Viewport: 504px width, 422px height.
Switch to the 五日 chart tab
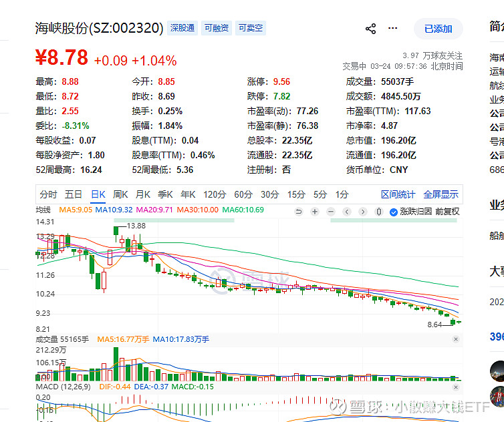pos(74,194)
